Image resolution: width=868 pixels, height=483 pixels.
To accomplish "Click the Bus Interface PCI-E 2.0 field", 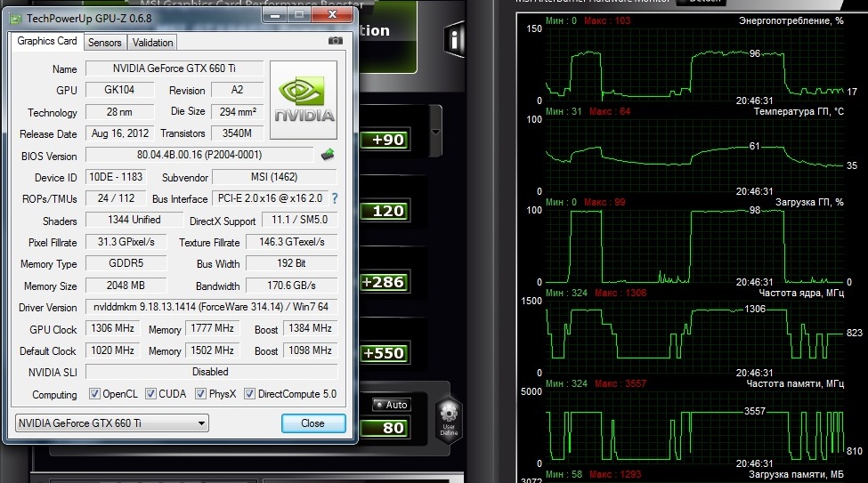I will [x=270, y=198].
